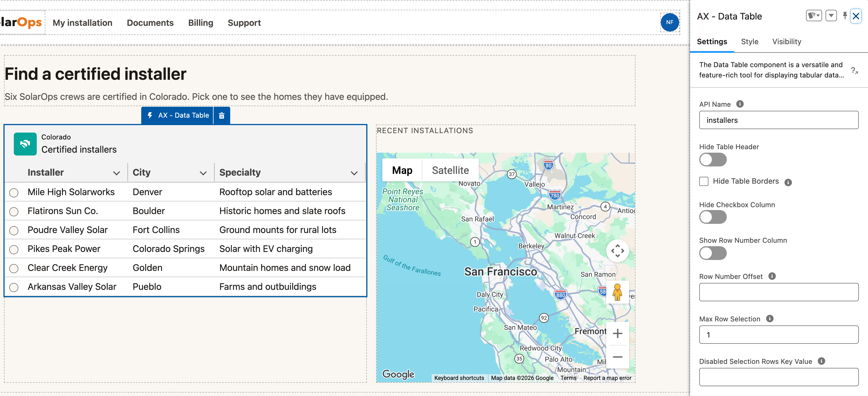
Task: Open the map Terms link
Action: [x=568, y=378]
